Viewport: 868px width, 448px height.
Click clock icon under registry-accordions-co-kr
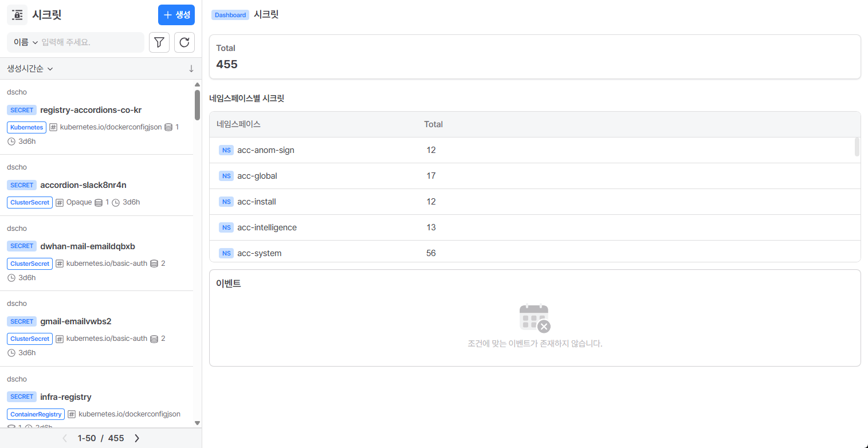[11, 142]
